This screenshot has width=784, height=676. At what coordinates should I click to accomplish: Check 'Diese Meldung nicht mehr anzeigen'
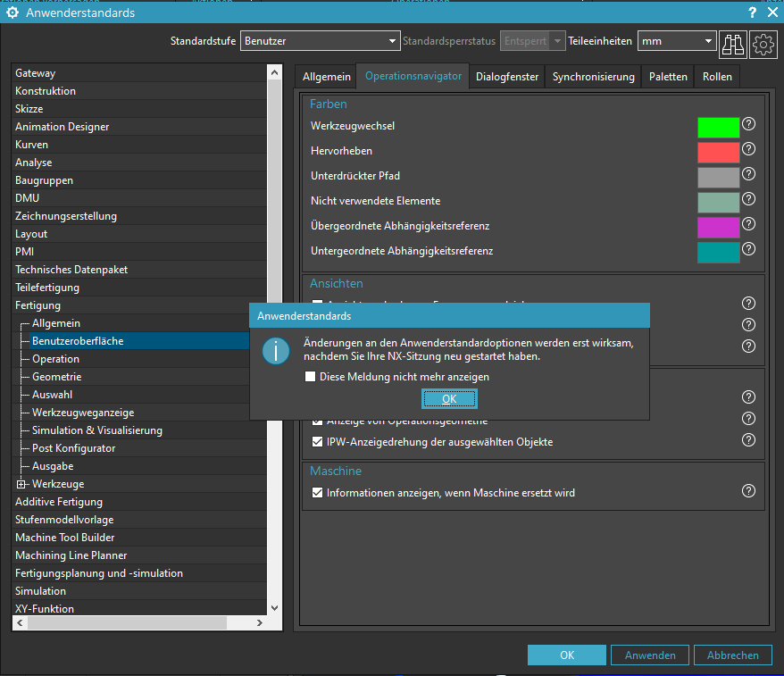[x=311, y=377]
